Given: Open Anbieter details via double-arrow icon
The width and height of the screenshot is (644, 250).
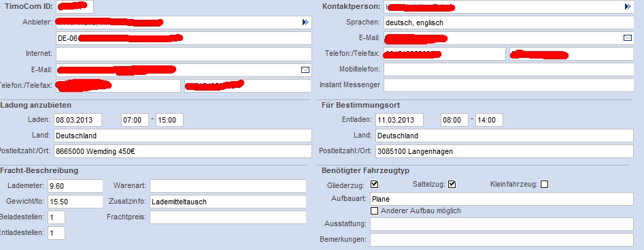Looking at the screenshot, I should 305,22.
